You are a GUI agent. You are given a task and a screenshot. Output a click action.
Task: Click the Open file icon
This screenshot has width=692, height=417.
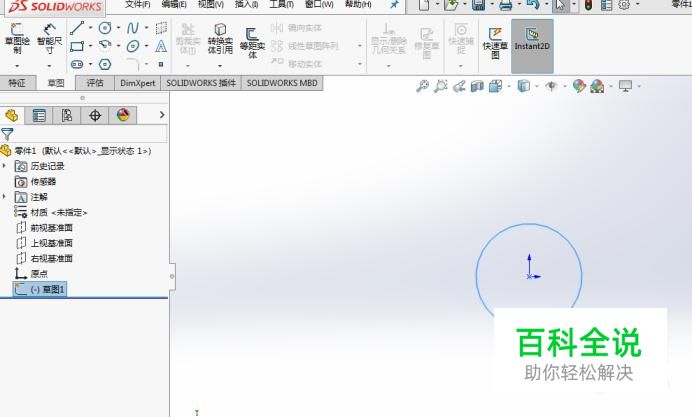click(x=451, y=5)
